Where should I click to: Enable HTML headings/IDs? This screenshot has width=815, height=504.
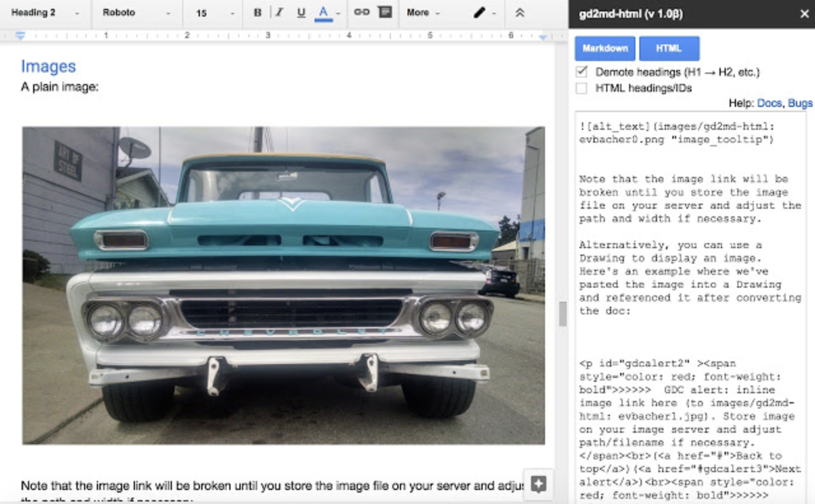click(581, 88)
